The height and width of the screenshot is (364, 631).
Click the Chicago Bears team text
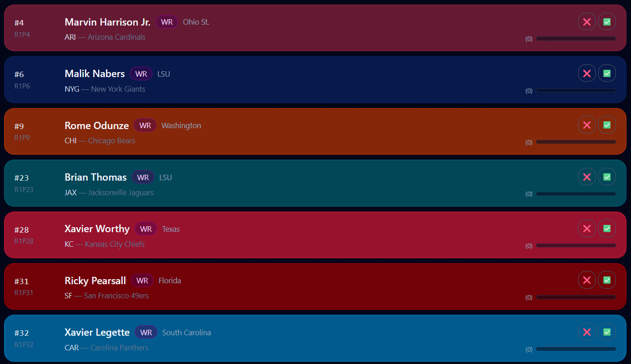pyautogui.click(x=112, y=140)
